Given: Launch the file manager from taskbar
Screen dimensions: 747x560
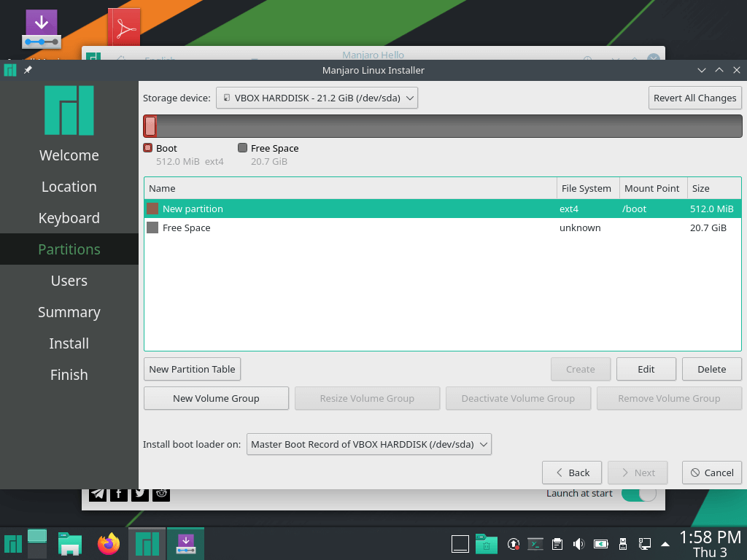Looking at the screenshot, I should pyautogui.click(x=70, y=544).
